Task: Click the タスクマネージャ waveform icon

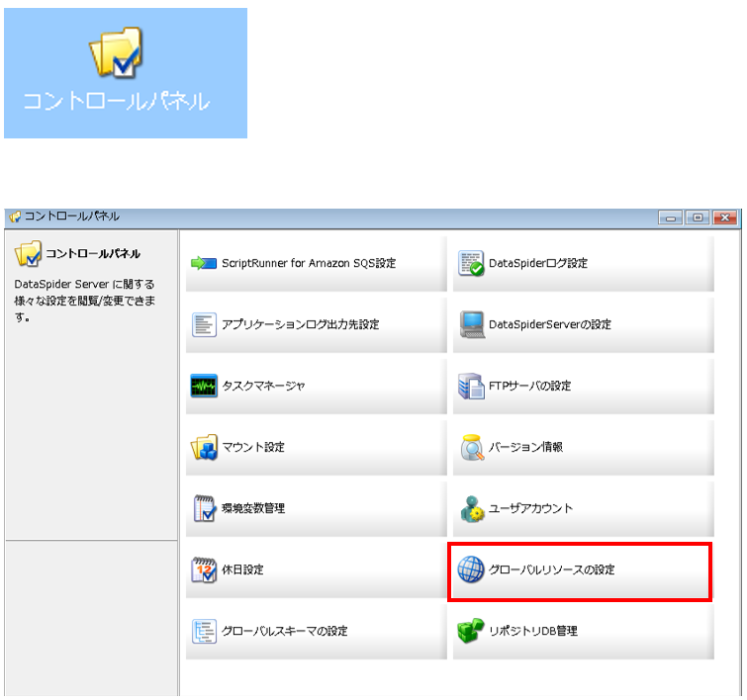Action: coord(203,387)
